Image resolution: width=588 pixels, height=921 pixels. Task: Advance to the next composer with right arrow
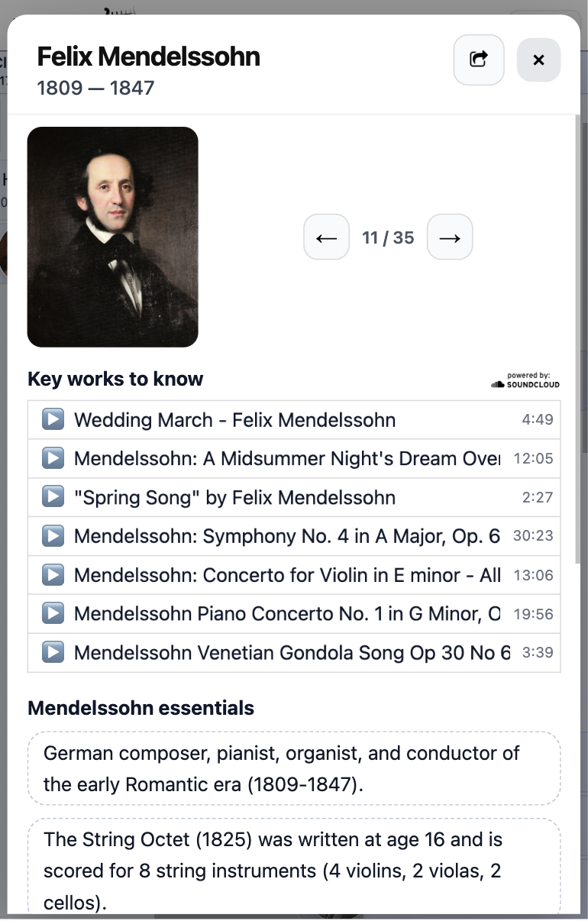(450, 238)
